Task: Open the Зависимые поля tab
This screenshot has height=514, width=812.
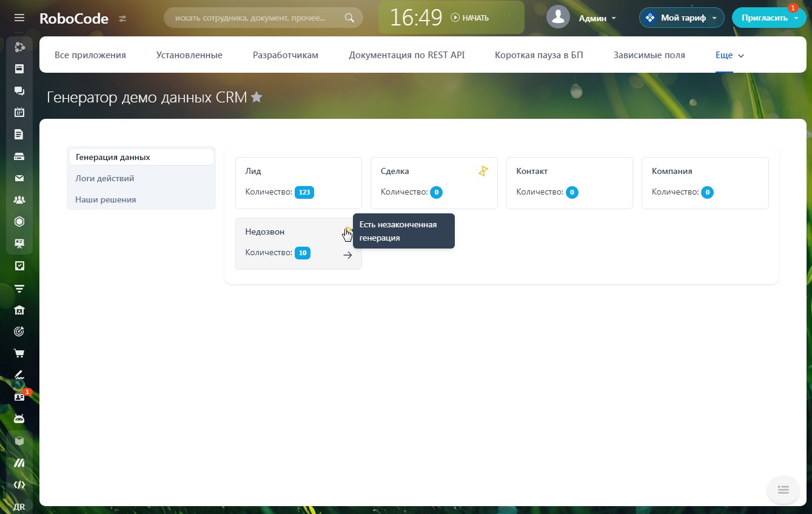Action: point(649,55)
